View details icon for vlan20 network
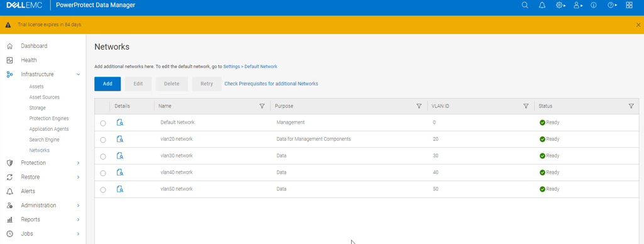The width and height of the screenshot is (644, 244). point(120,139)
